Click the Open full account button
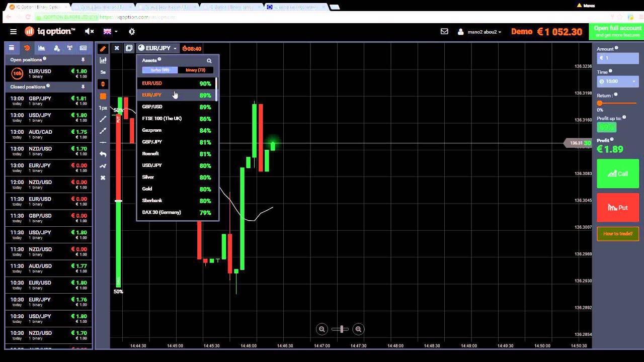The width and height of the screenshot is (644, 362). (617, 32)
